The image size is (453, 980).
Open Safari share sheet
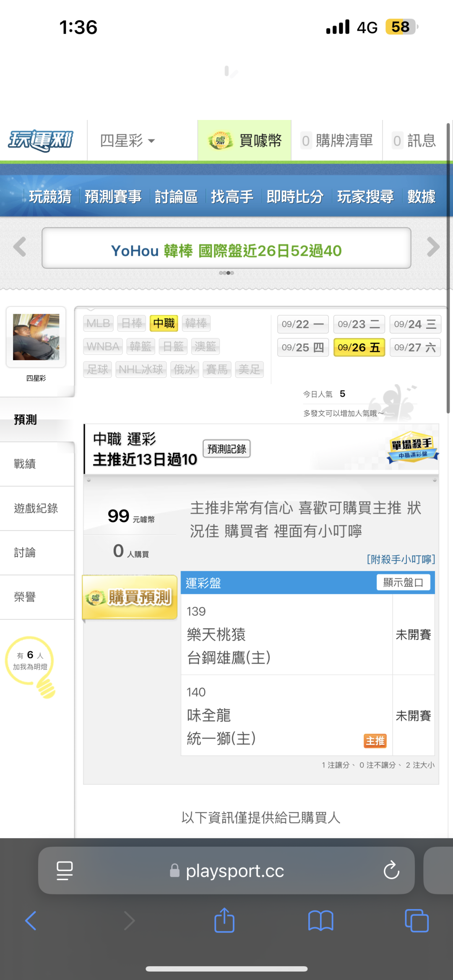pyautogui.click(x=224, y=920)
